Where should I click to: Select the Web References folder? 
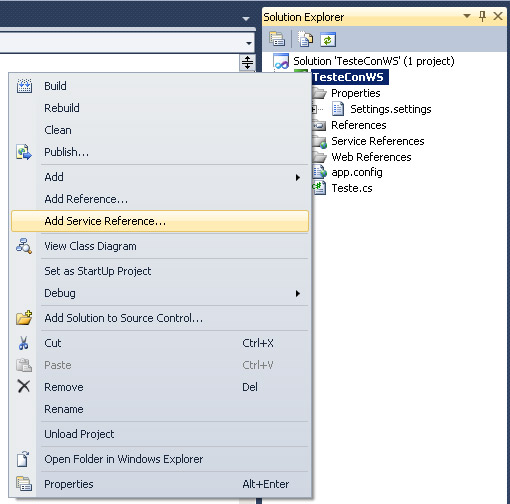click(371, 157)
